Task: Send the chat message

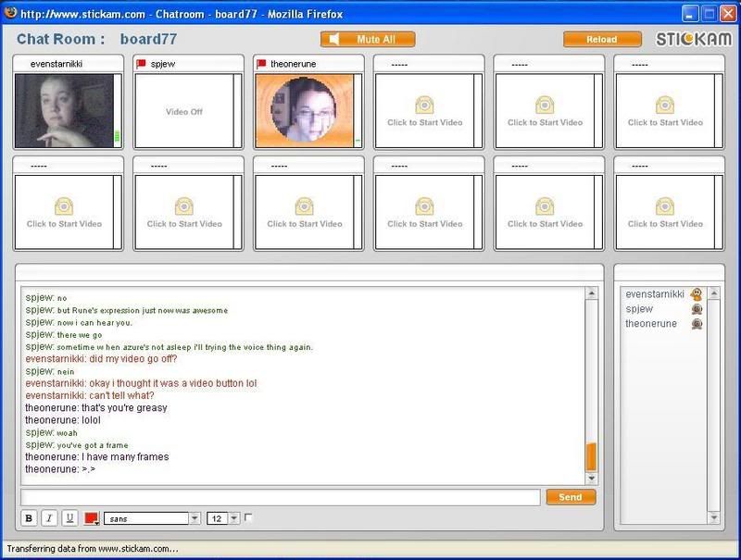Action: [x=571, y=497]
